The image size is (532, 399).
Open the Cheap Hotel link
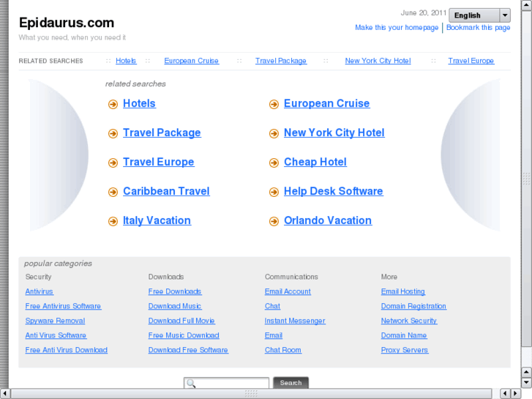tap(315, 162)
